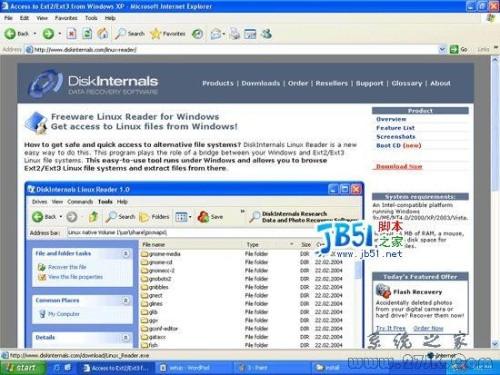Click the page vertical scrollbar down arrow
Viewport: 500px width, 375px height.
point(495,344)
